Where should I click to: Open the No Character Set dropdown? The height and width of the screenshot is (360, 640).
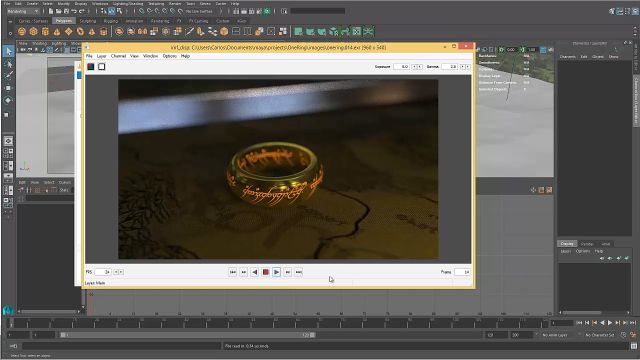[x=600, y=335]
